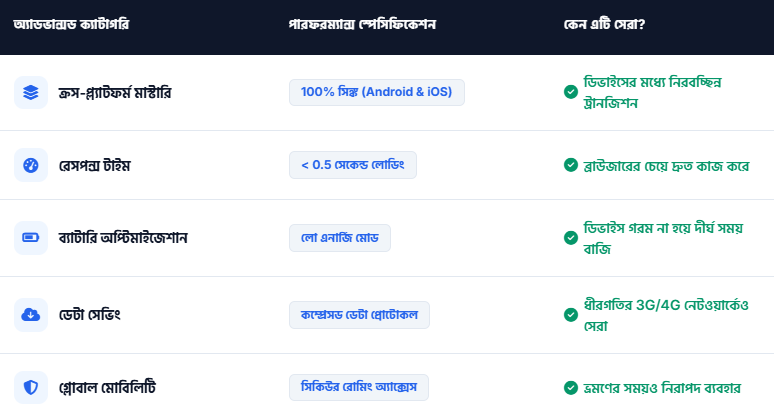Click the কম্প্রেসড ডেটা প্রোটোকল badge

358,315
